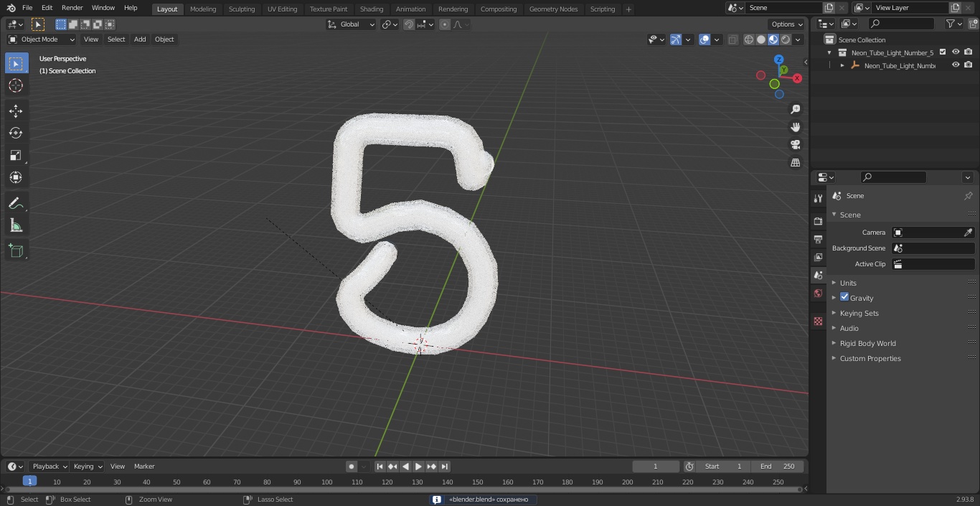Open the Keying dropdown in the timeline

tap(87, 467)
